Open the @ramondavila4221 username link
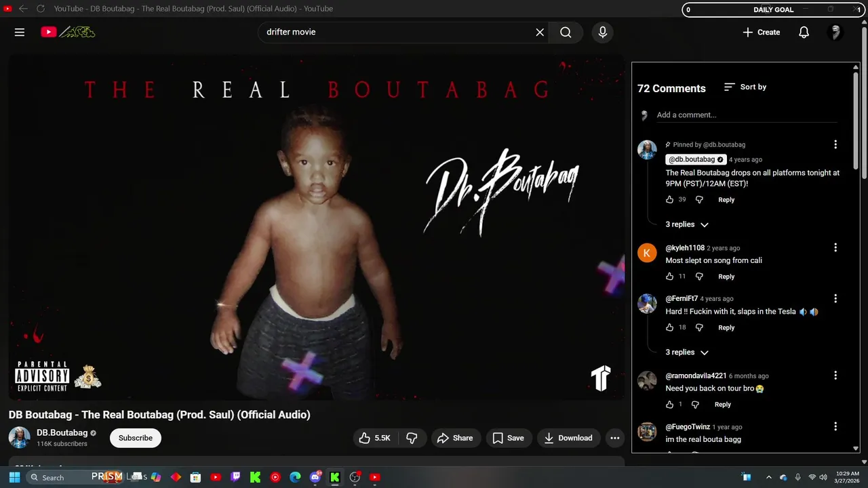The height and width of the screenshot is (488, 868). [x=696, y=376]
